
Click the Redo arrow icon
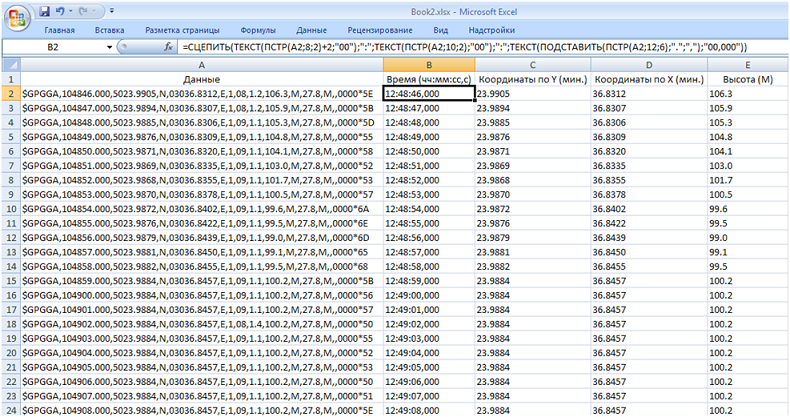point(84,11)
